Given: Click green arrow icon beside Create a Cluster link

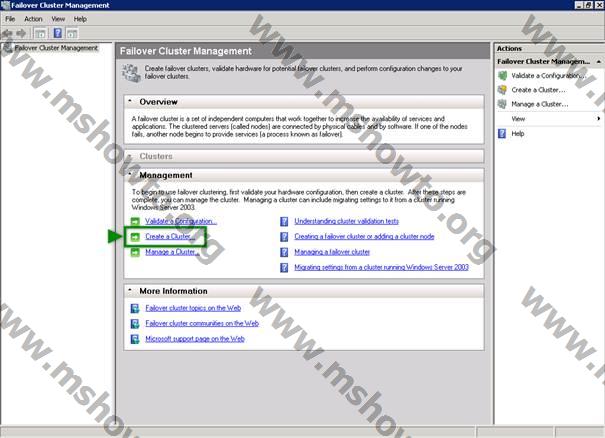Looking at the screenshot, I should (135, 237).
